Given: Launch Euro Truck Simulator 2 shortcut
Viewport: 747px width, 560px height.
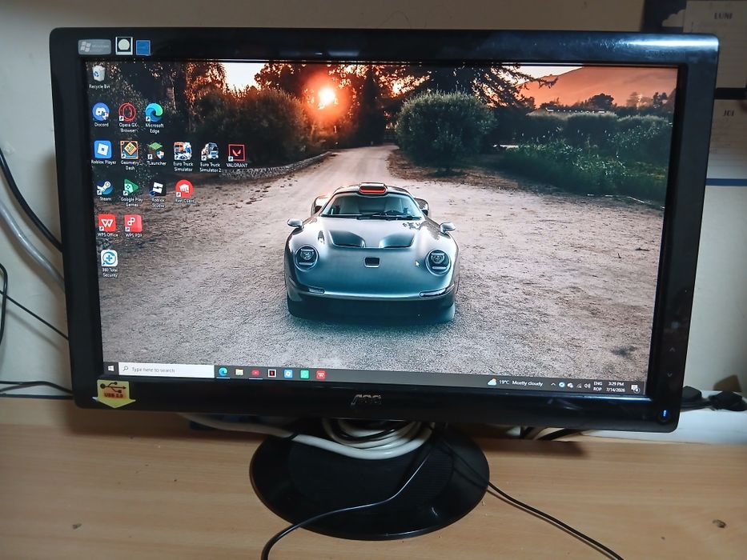Looking at the screenshot, I should [210, 157].
